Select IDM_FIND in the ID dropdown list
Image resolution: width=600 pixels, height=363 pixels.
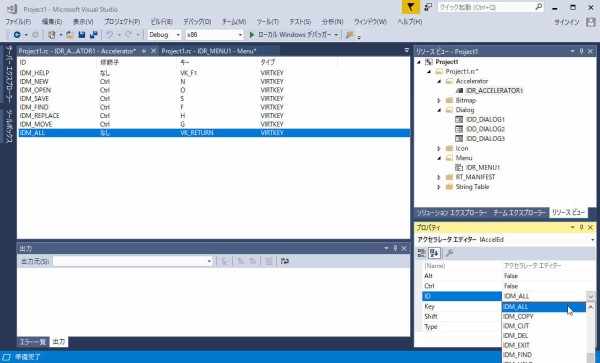click(544, 355)
